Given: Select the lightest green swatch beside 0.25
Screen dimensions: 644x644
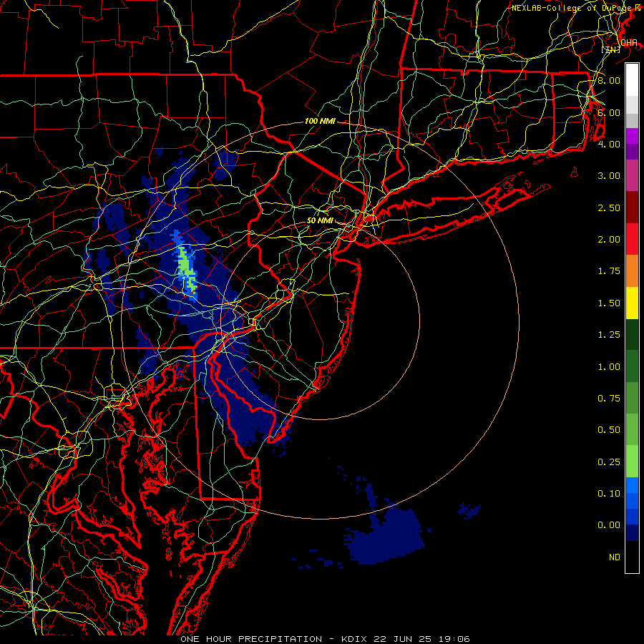Looking at the screenshot, I should point(632,462).
